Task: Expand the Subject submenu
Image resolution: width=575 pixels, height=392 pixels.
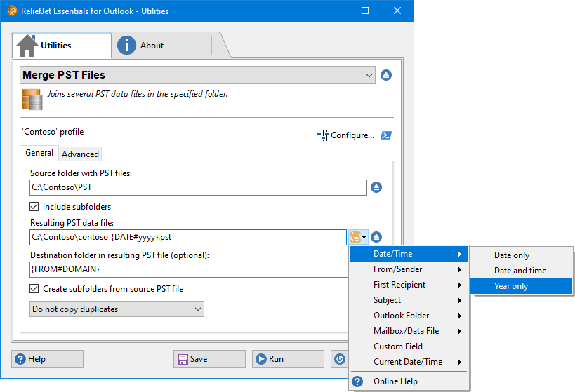Action: [409, 300]
